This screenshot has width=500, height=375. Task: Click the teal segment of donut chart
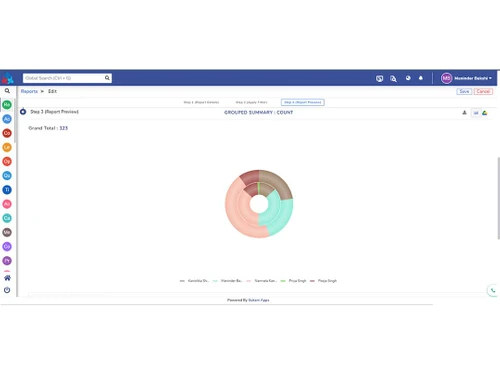click(x=282, y=217)
